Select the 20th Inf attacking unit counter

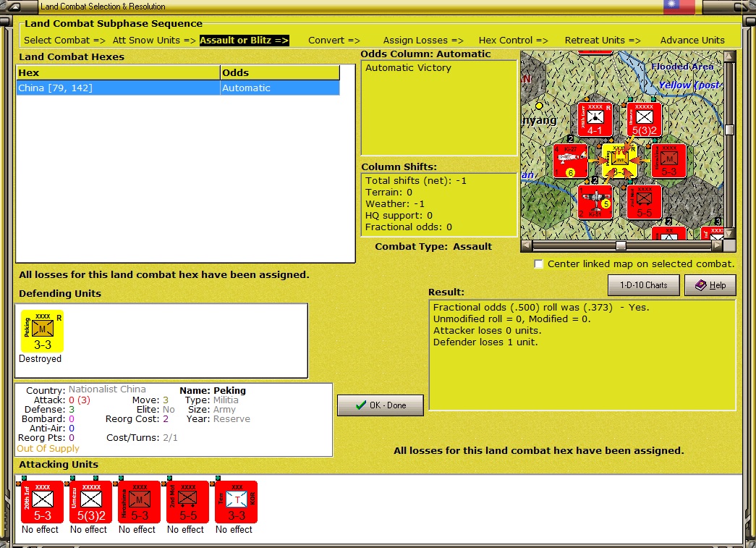(x=42, y=502)
